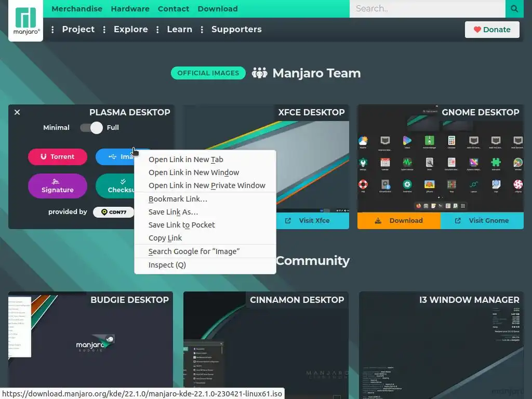Open the Cinnamon Desktop card thumbnail
This screenshot has height=399, width=532.
point(266,346)
